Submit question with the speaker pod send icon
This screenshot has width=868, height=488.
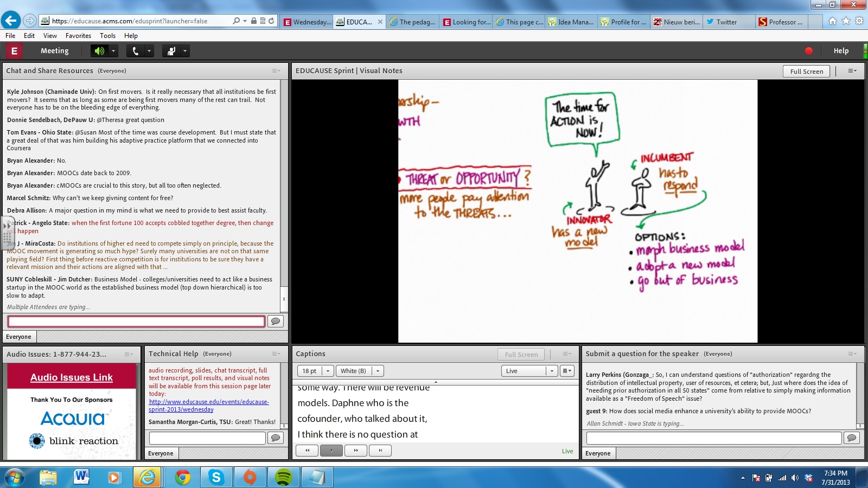852,438
